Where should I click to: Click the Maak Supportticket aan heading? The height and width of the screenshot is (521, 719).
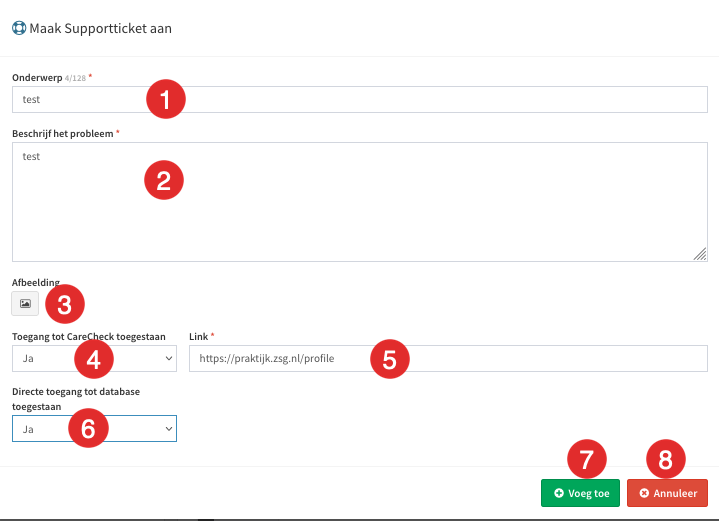[100, 28]
